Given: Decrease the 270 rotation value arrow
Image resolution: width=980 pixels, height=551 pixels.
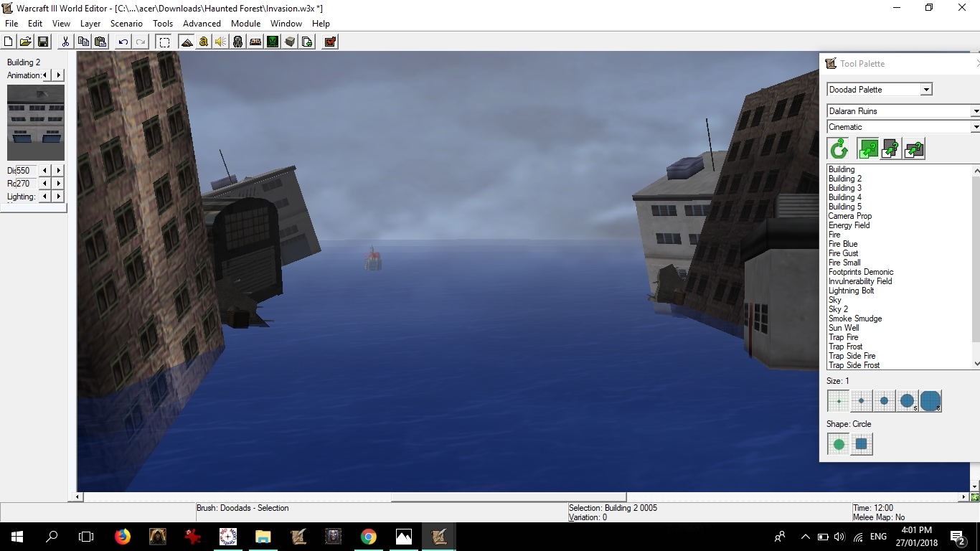Looking at the screenshot, I should coord(45,184).
